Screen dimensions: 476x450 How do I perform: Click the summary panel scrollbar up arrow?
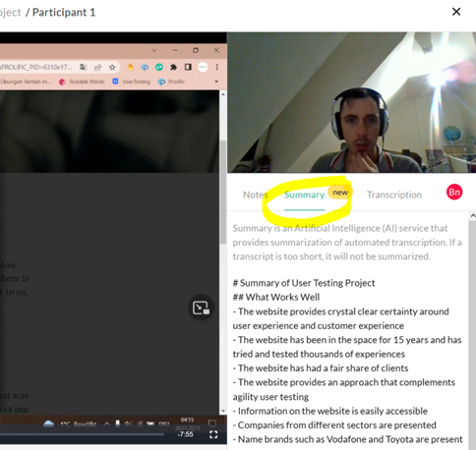tap(472, 215)
